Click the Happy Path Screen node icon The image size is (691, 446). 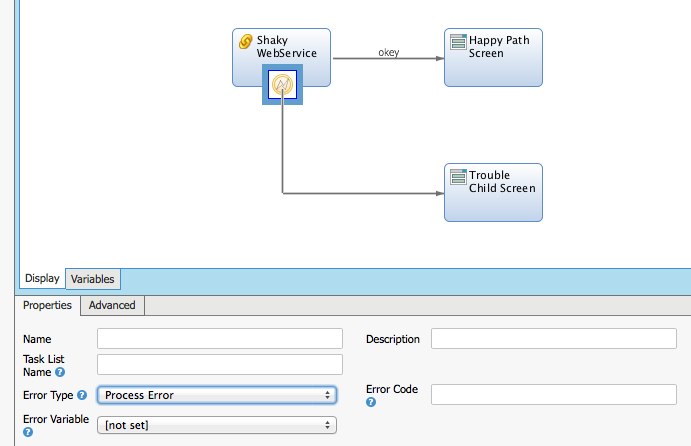457,42
